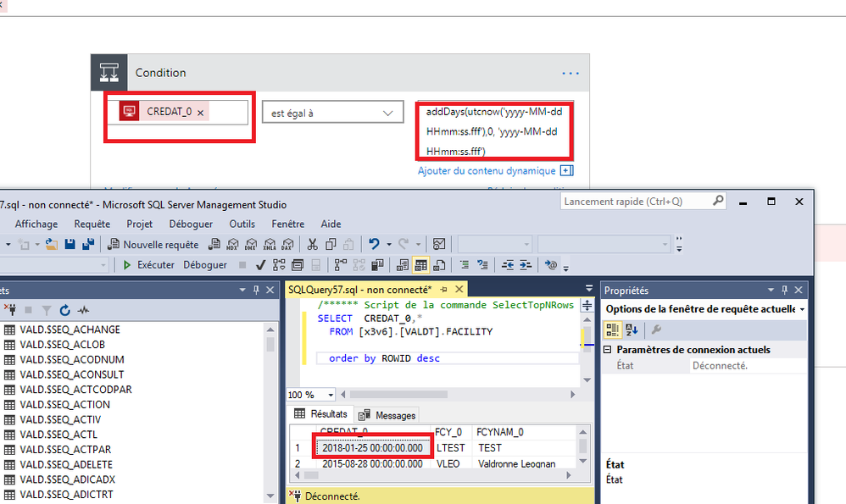The height and width of the screenshot is (504, 846).
Task: Click the MDX query icon
Action: click(232, 244)
